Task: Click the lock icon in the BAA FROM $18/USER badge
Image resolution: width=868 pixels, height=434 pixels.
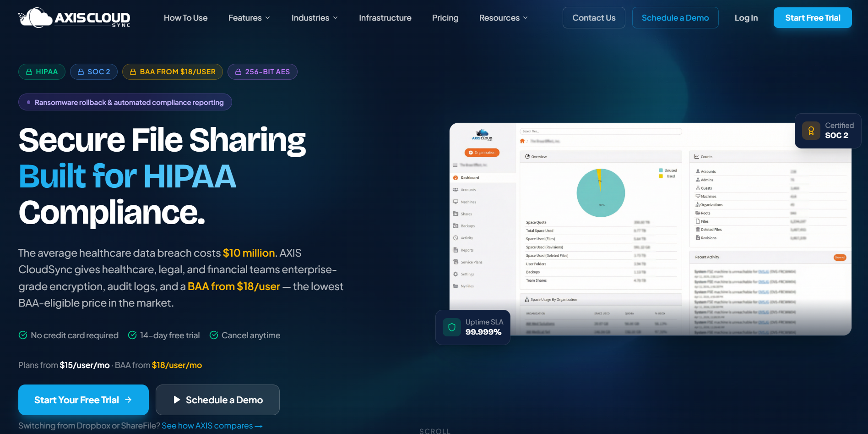Action: pyautogui.click(x=133, y=72)
